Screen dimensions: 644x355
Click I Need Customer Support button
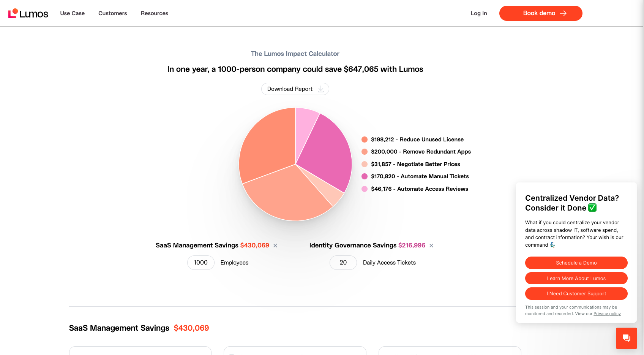576,294
